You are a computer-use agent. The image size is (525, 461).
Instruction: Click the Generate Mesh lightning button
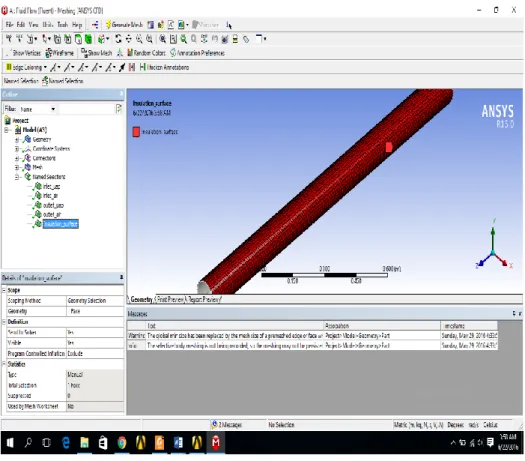tap(124, 25)
